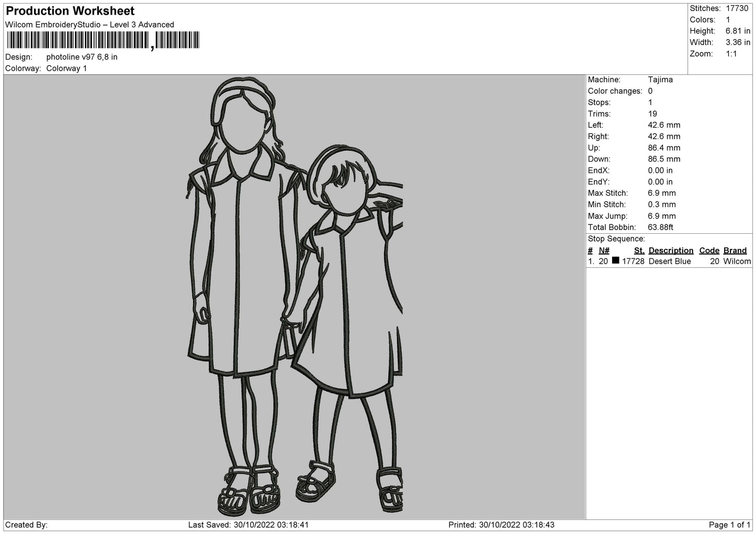Click the black thread color swatch for Desert Blue

[x=615, y=260]
